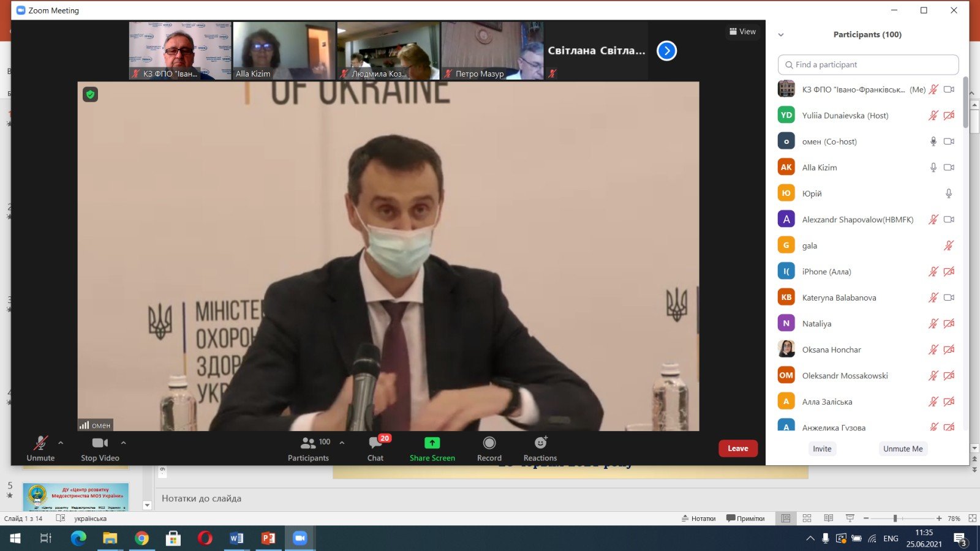Image resolution: width=980 pixels, height=551 pixels.
Task: Toggle the microphone icon next to Alla Kizim
Action: pos(933,167)
